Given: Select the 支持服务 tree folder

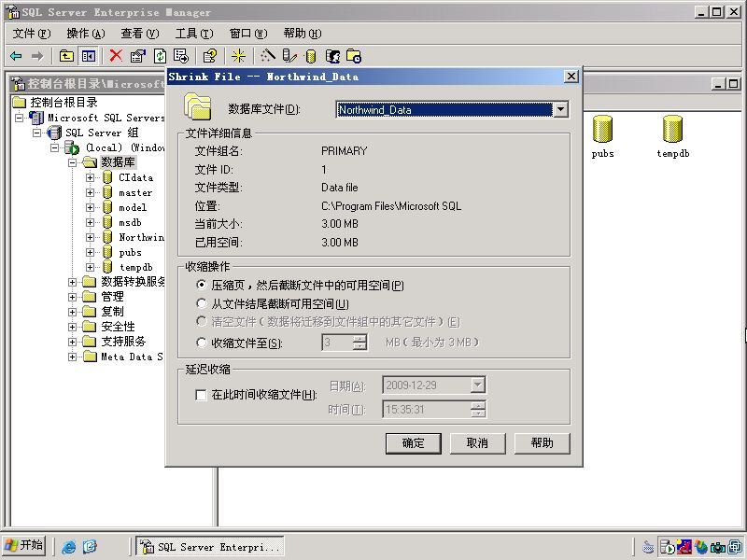Looking at the screenshot, I should coord(123,342).
